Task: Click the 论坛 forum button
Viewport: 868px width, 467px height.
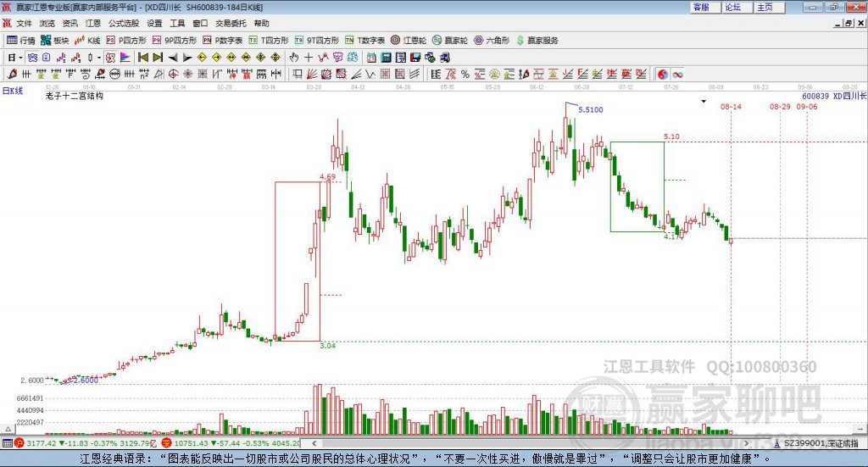Action: point(737,7)
